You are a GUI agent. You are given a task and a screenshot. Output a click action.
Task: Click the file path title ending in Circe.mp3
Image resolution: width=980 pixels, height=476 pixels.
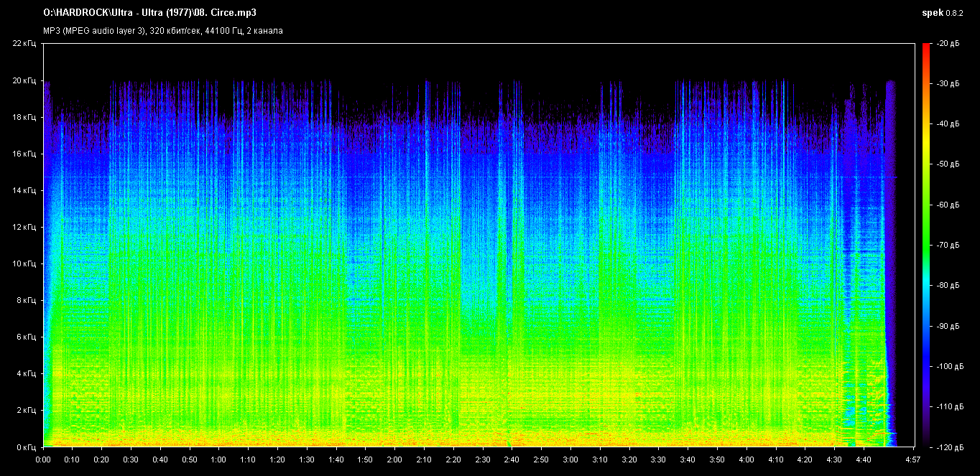click(149, 13)
